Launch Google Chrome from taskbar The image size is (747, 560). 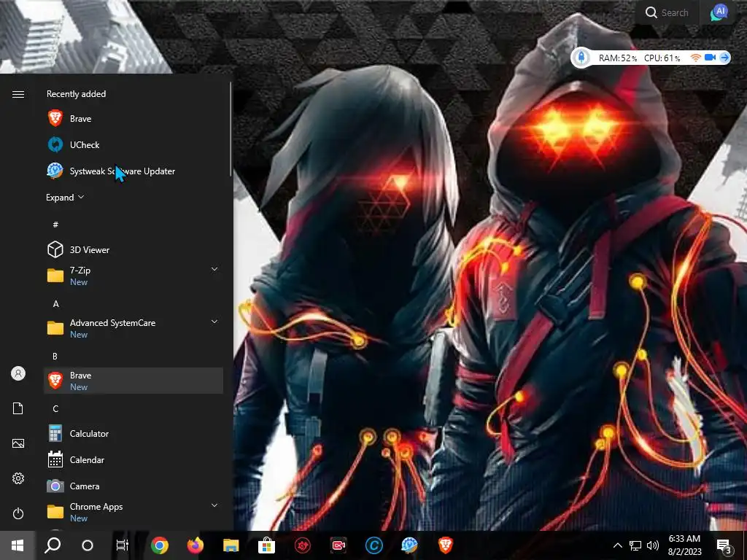pos(160,545)
